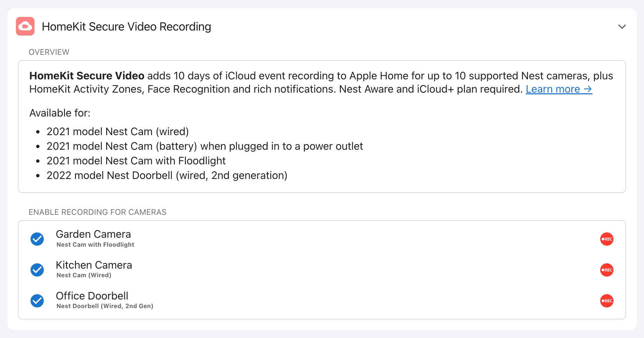644x338 pixels.
Task: Uncheck the Kitchen Camera recording checkbox
Action: tap(37, 270)
